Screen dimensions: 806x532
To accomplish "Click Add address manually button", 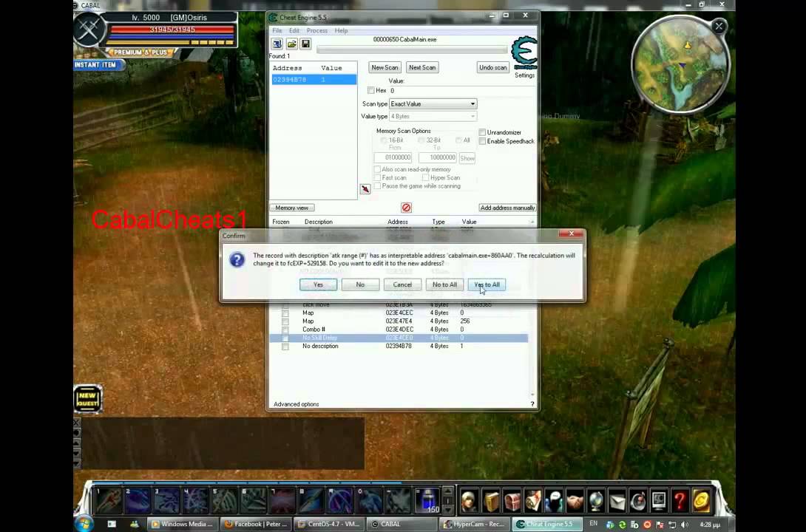I will 507,208.
